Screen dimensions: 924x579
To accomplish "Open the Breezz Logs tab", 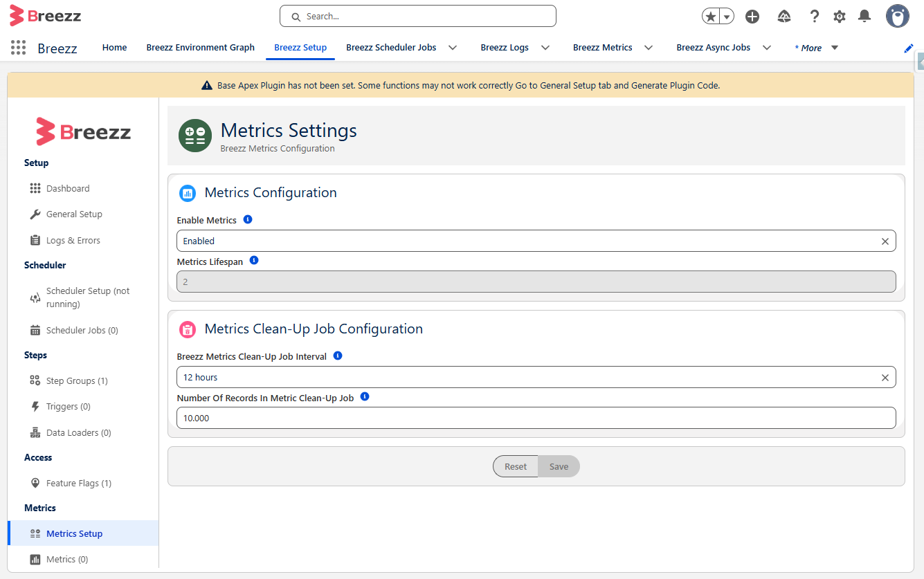I will pos(505,48).
